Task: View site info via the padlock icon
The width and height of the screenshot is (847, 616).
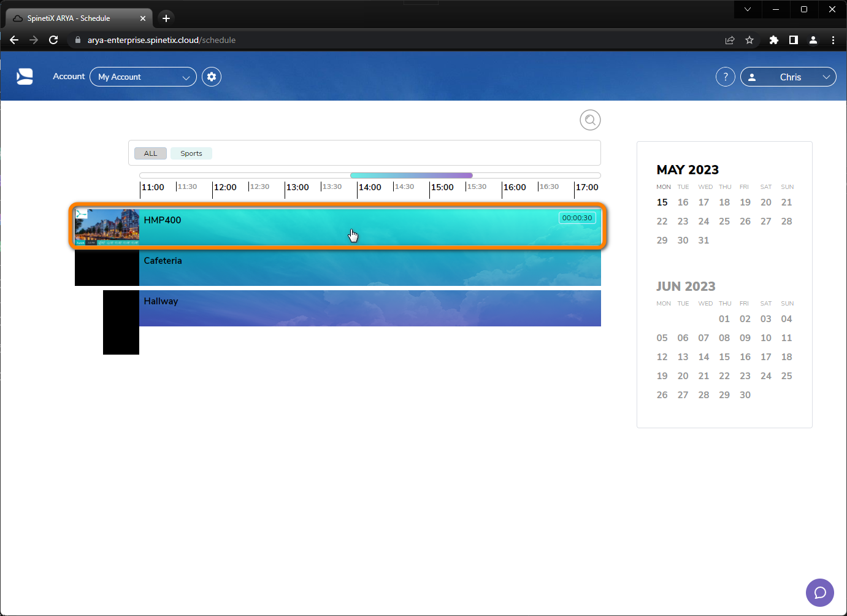Action: (x=77, y=40)
